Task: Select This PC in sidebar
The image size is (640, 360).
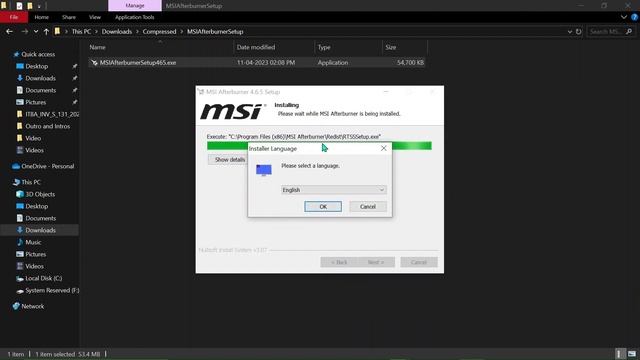Action: (31, 182)
